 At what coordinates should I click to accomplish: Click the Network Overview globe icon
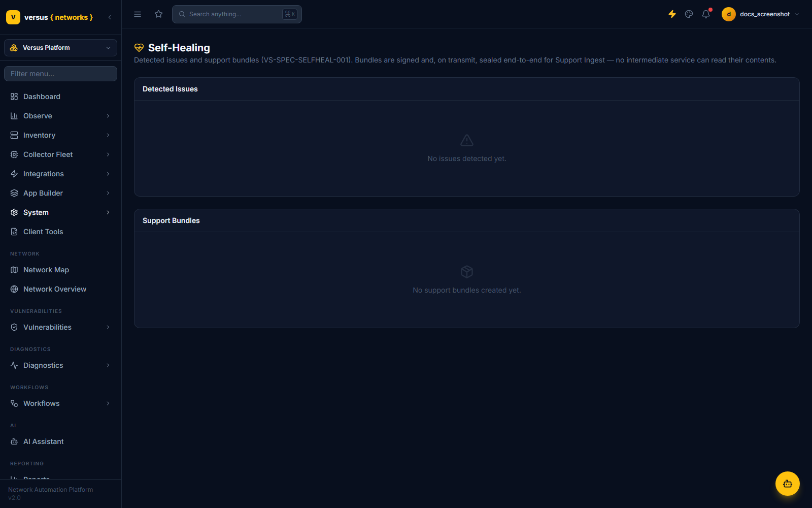point(14,289)
